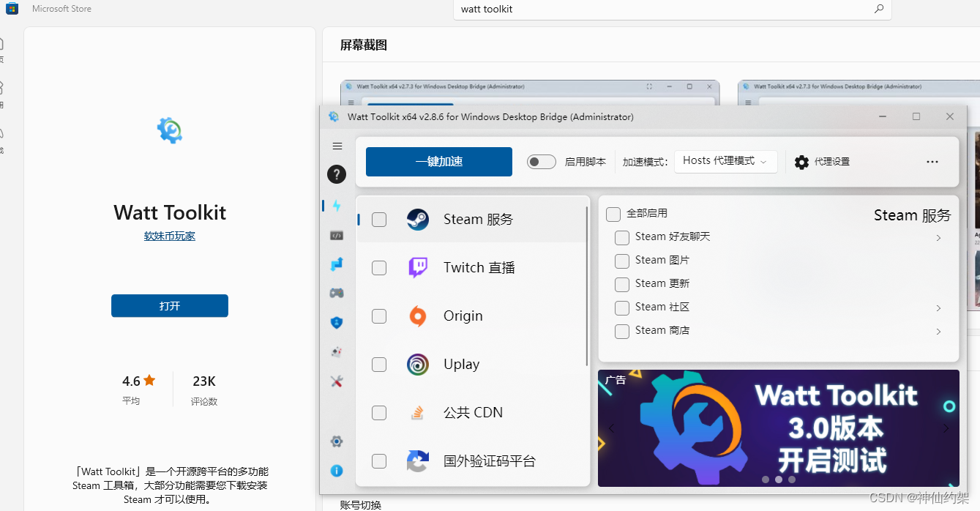This screenshot has width=980, height=511.
Task: Click the Microsoft Store search box
Action: click(x=672, y=10)
